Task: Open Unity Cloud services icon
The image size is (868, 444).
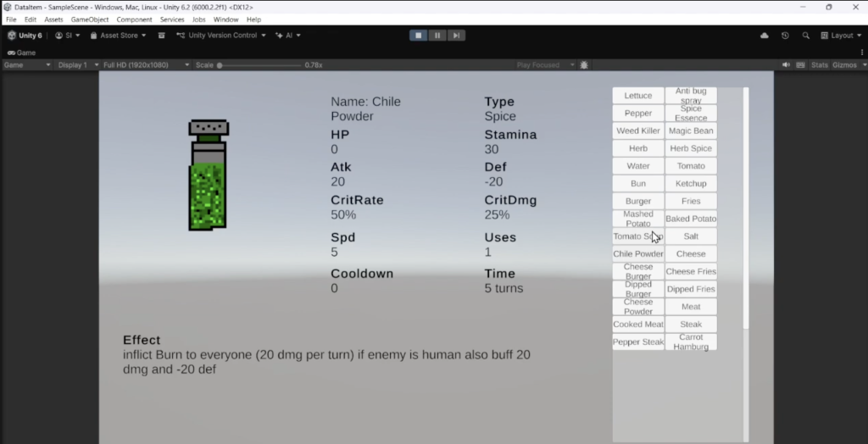Action: [765, 36]
